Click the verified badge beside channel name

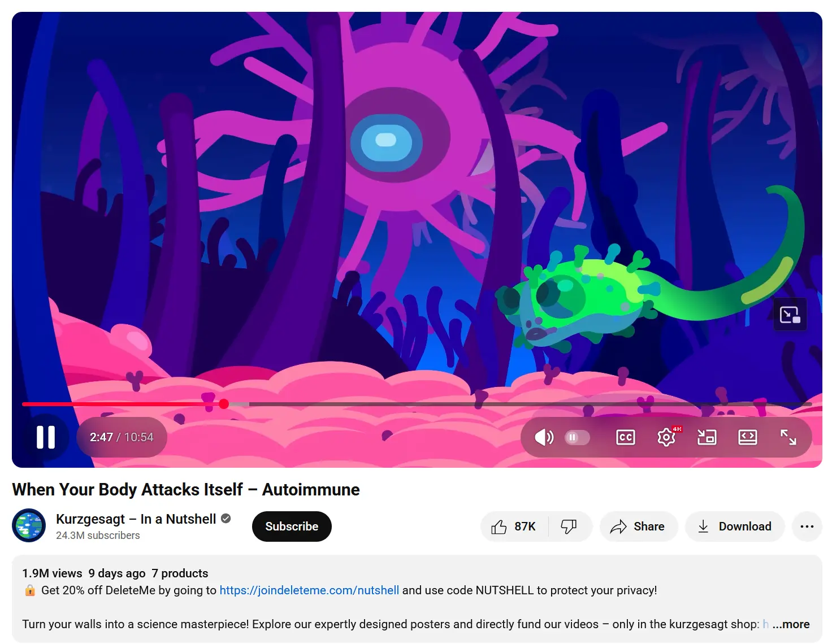(x=226, y=519)
